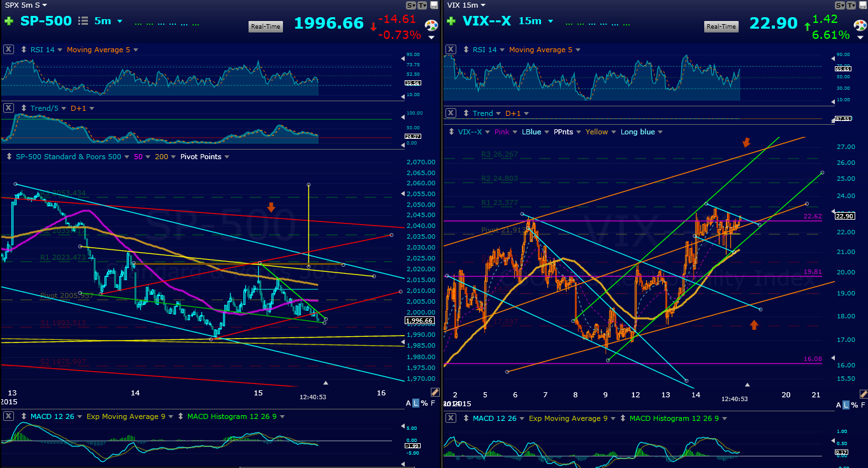Close the RSI 14 pane in VIX chart
Viewport: 868px width, 468px height.
(x=451, y=50)
